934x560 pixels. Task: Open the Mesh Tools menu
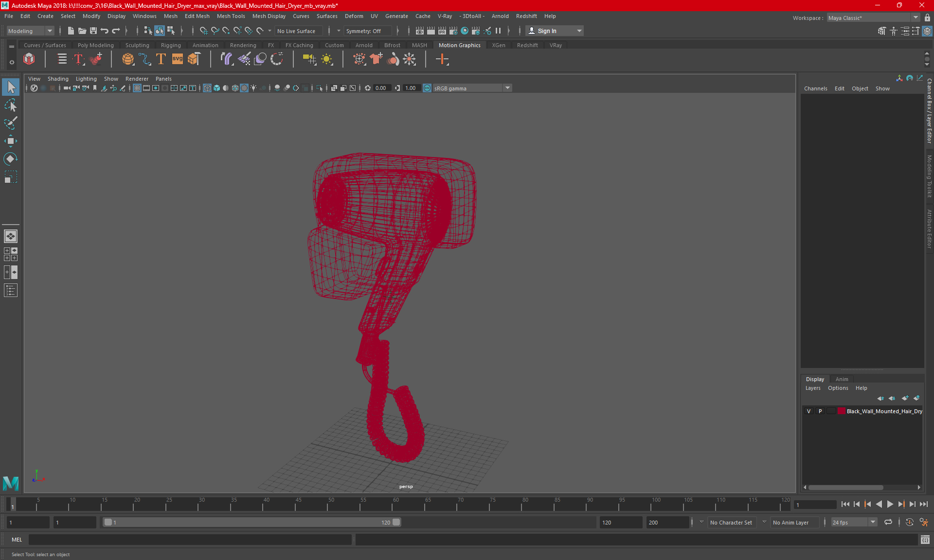pyautogui.click(x=231, y=16)
